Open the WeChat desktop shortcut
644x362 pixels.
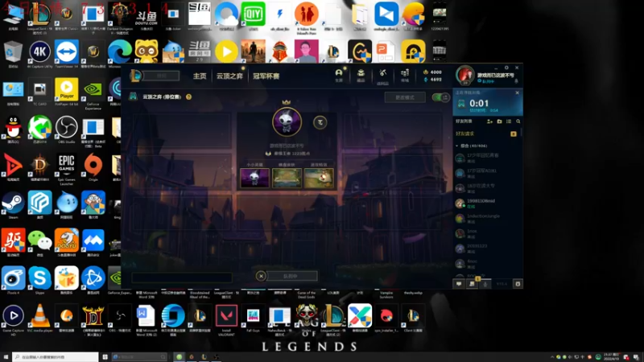(39, 243)
